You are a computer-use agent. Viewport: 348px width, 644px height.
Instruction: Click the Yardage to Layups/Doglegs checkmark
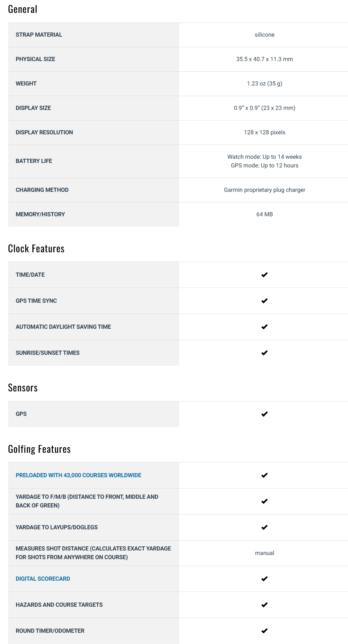[x=264, y=527]
